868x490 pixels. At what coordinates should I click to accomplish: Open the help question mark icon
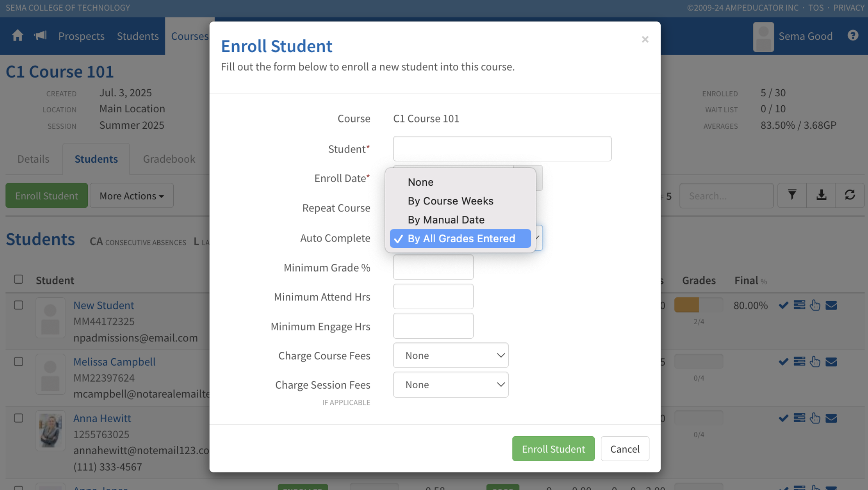[x=853, y=36]
